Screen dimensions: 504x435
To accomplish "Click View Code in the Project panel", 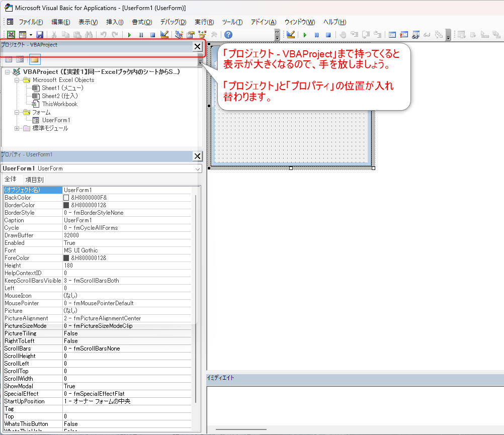I will [9, 59].
